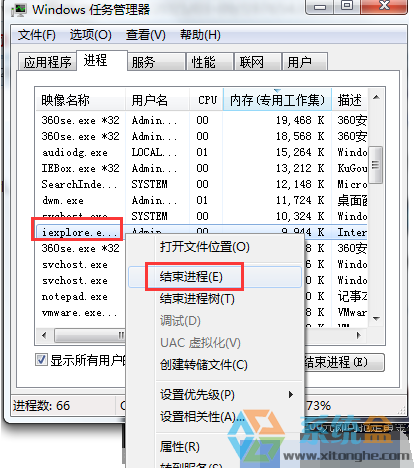Screen dimensions: 420x468
Task: Toggle 显示所有用户 checkbox
Action: 41,360
